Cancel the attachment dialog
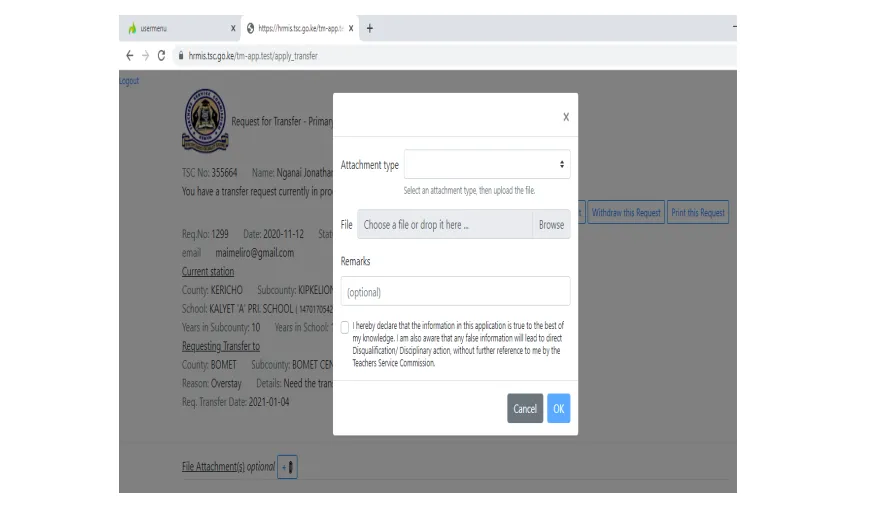872x511 pixels. pyautogui.click(x=525, y=409)
